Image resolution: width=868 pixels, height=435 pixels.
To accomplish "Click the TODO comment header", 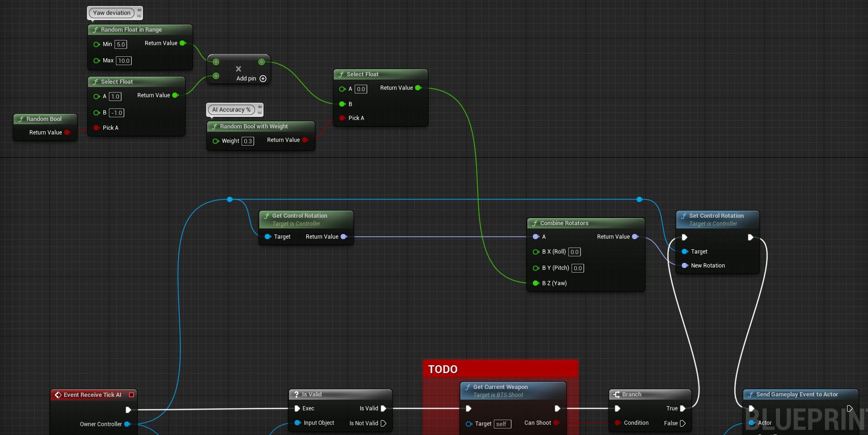I will [x=442, y=369].
